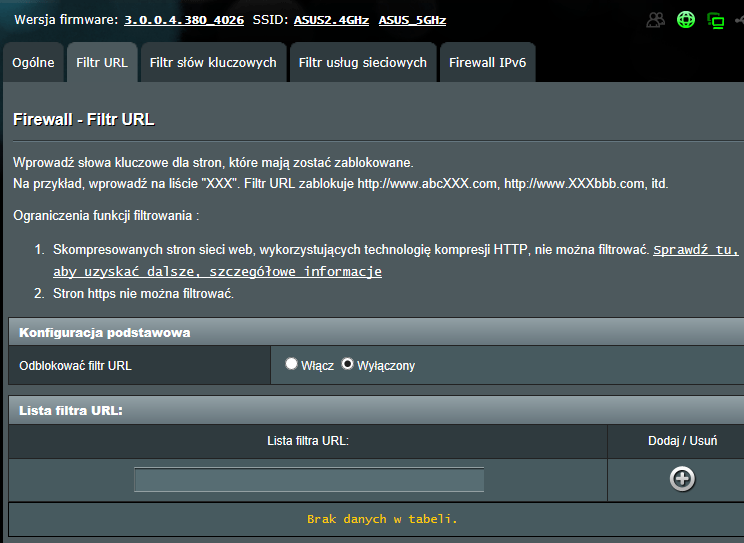This screenshot has height=543, width=744.
Task: Click the ASUS2.4GHz SSID link
Action: click(331, 20)
